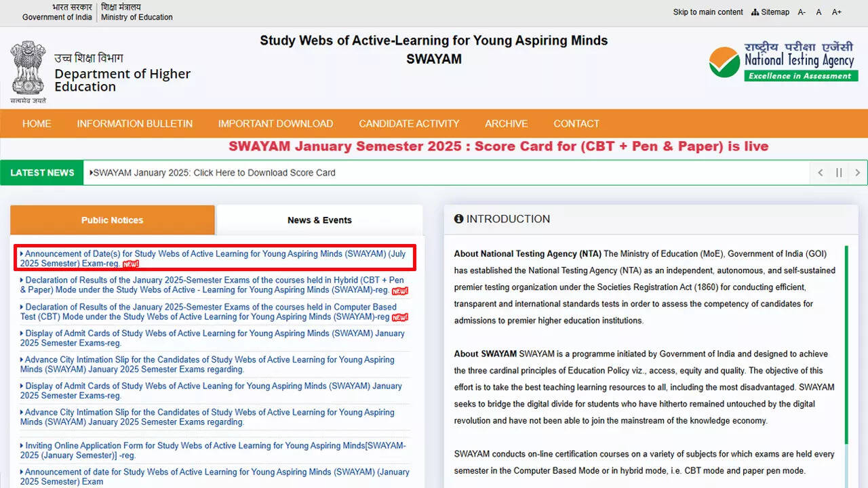Reset font size with plain A button
The width and height of the screenshot is (868, 488).
pyautogui.click(x=818, y=12)
